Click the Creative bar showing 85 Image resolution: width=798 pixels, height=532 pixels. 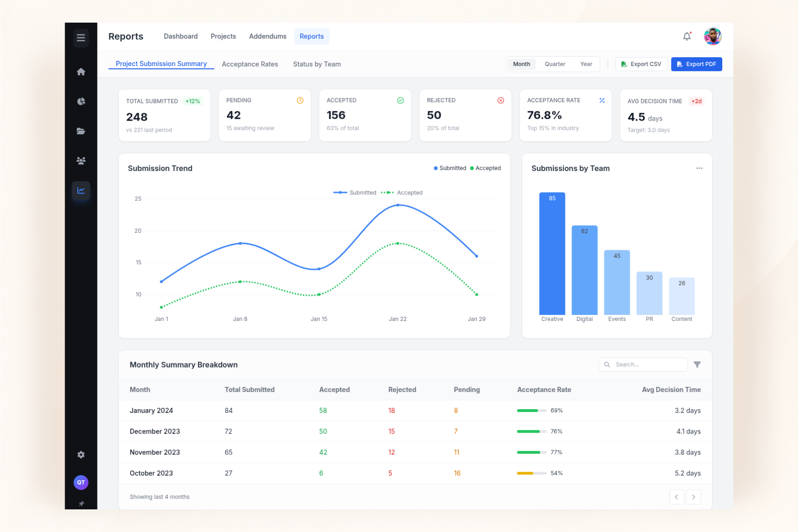pos(552,254)
